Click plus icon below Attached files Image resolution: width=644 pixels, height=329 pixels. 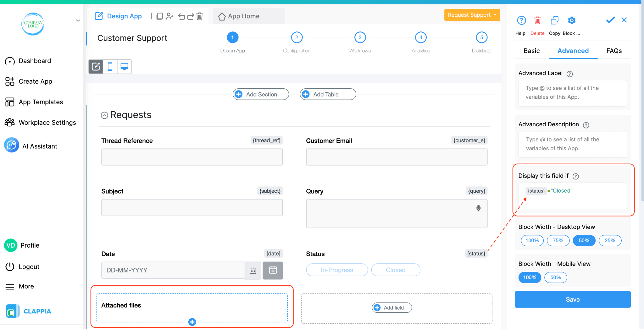pos(192,322)
